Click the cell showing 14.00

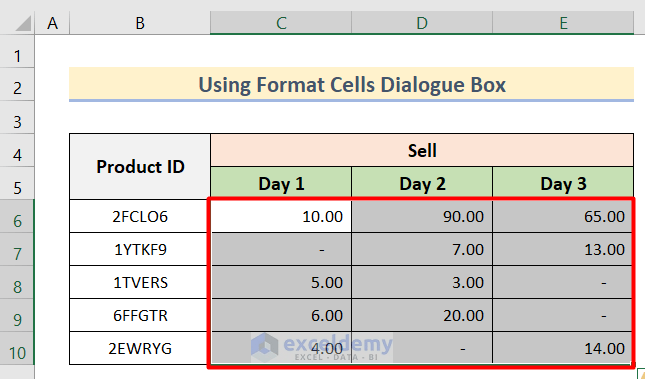(x=562, y=348)
